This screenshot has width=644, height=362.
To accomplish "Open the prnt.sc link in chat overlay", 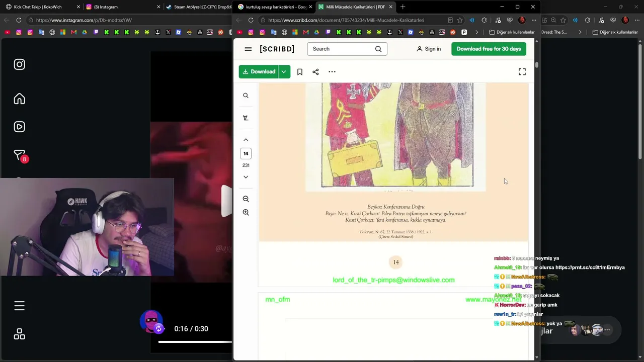I will pyautogui.click(x=590, y=267).
